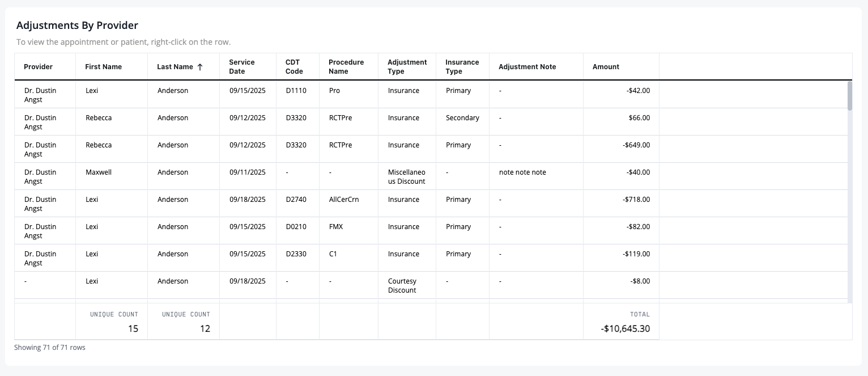868x376 pixels.
Task: Click the Procedure Name column header
Action: (348, 67)
